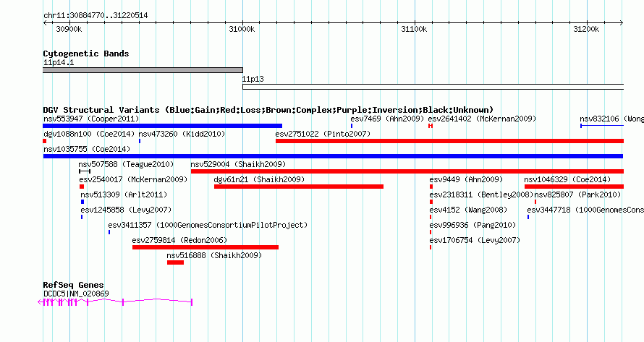The image size is (644, 342).
Task: Open the esv4152 (Wang2008) label
Action: [x=468, y=210]
